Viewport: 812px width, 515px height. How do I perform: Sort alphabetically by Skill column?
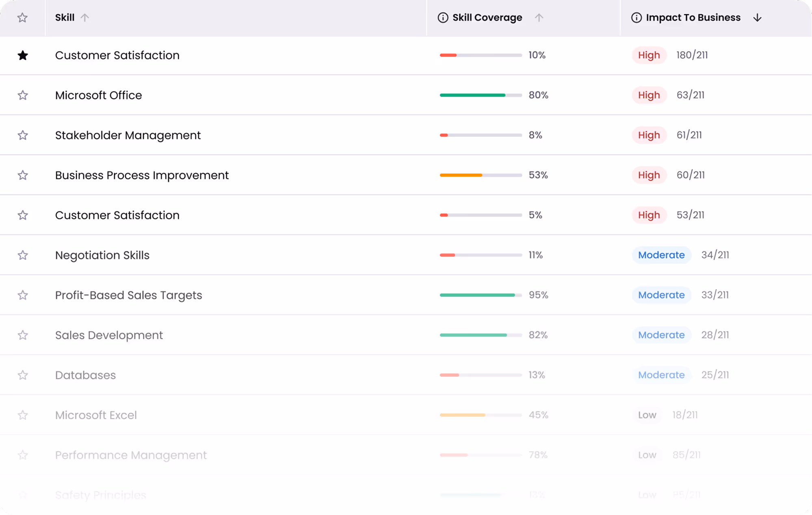tap(65, 17)
